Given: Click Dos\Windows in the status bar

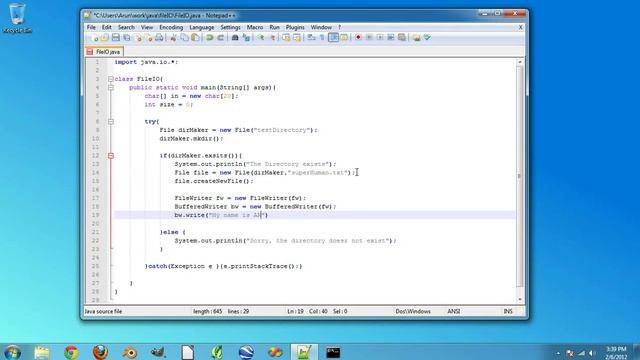Looking at the screenshot, I should (x=413, y=311).
